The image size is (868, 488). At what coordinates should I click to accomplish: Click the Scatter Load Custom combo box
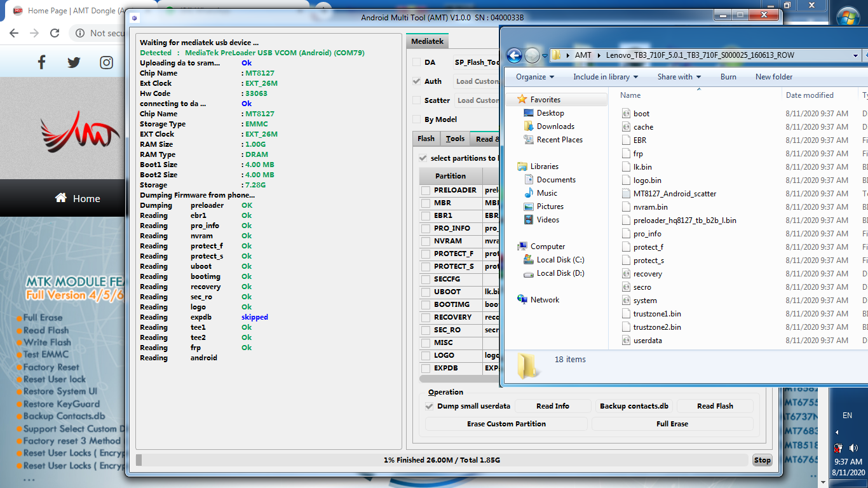477,100
